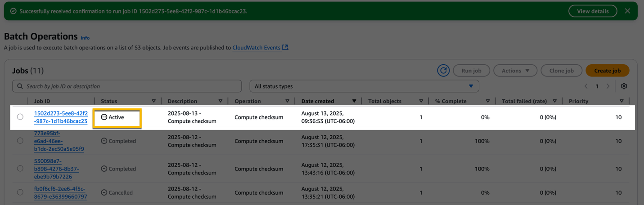This screenshot has height=205, width=644.
Task: Click the Cancelled status icon
Action: point(104,192)
